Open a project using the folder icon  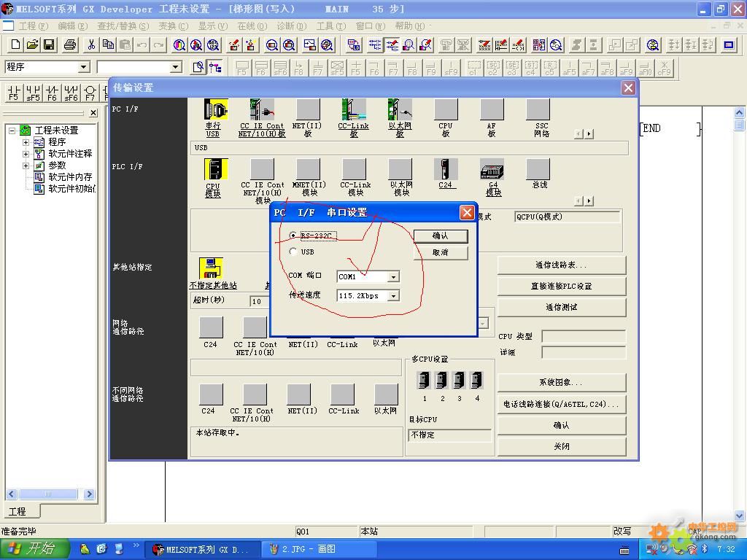coord(32,44)
